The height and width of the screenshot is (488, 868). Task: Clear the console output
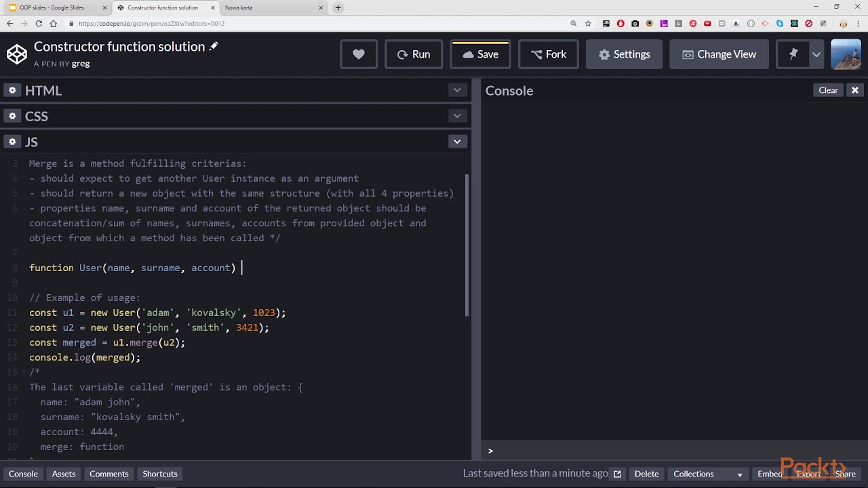click(828, 90)
